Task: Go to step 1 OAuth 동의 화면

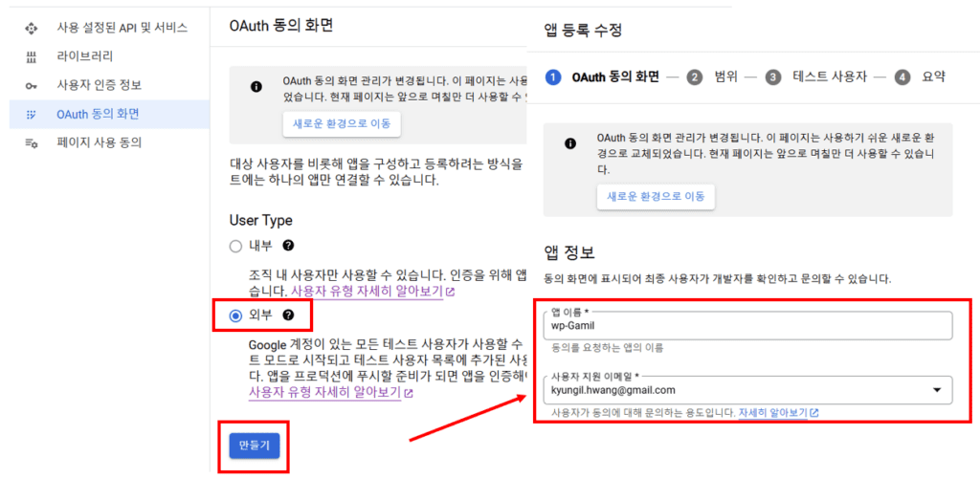Action: click(603, 77)
